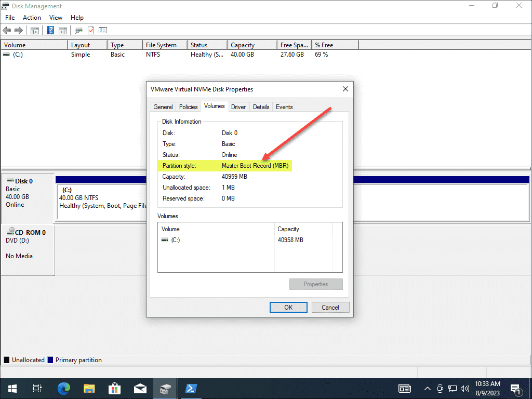Open the notification center icon
The width and height of the screenshot is (532, 399).
tap(516, 389)
